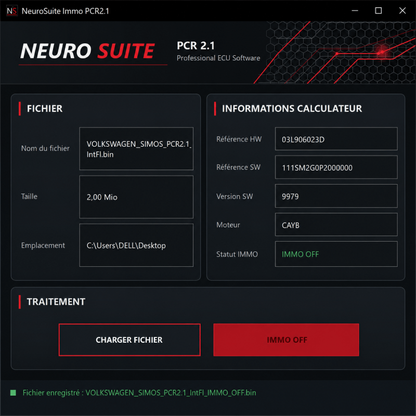This screenshot has height=416, width=416.
Task: Click the 'Version SW' label
Action: coord(235,196)
